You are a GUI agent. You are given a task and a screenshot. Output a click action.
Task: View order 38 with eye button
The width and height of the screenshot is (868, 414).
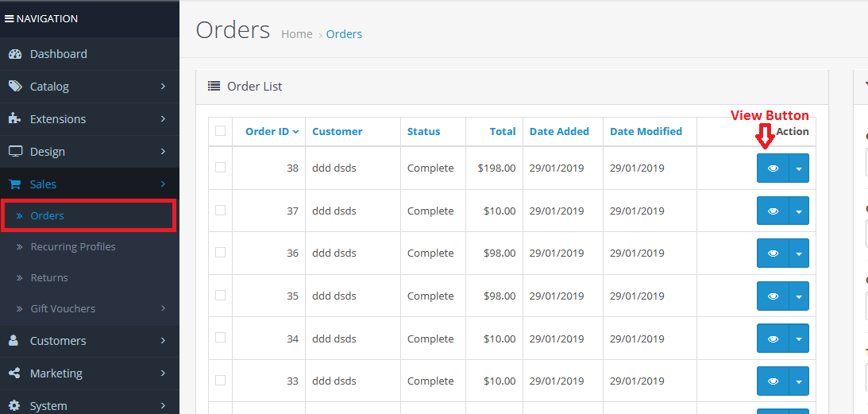(x=773, y=168)
